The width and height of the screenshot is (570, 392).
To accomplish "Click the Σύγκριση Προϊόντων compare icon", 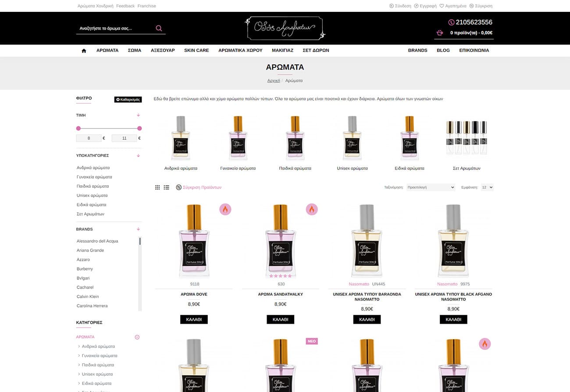I will [178, 187].
